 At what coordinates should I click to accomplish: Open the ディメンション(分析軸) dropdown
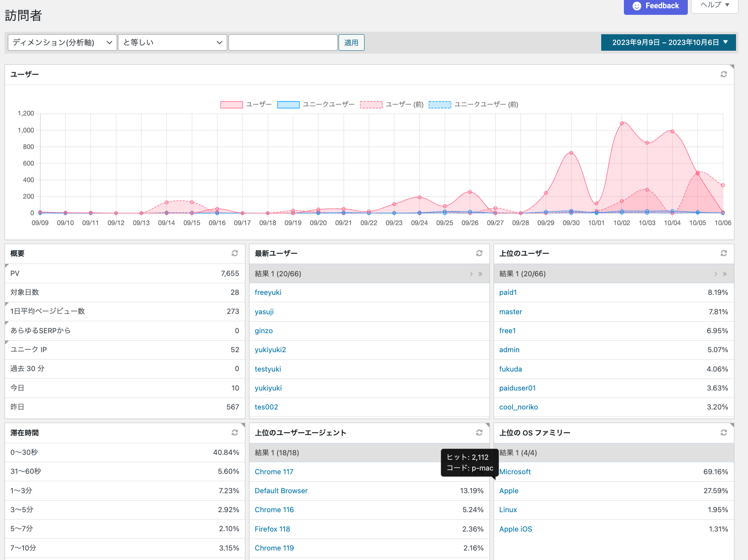click(62, 42)
